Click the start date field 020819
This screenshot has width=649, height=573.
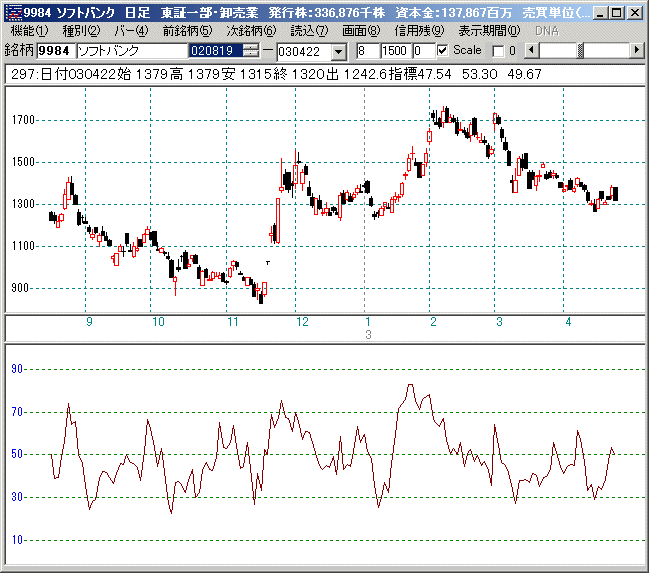point(216,51)
